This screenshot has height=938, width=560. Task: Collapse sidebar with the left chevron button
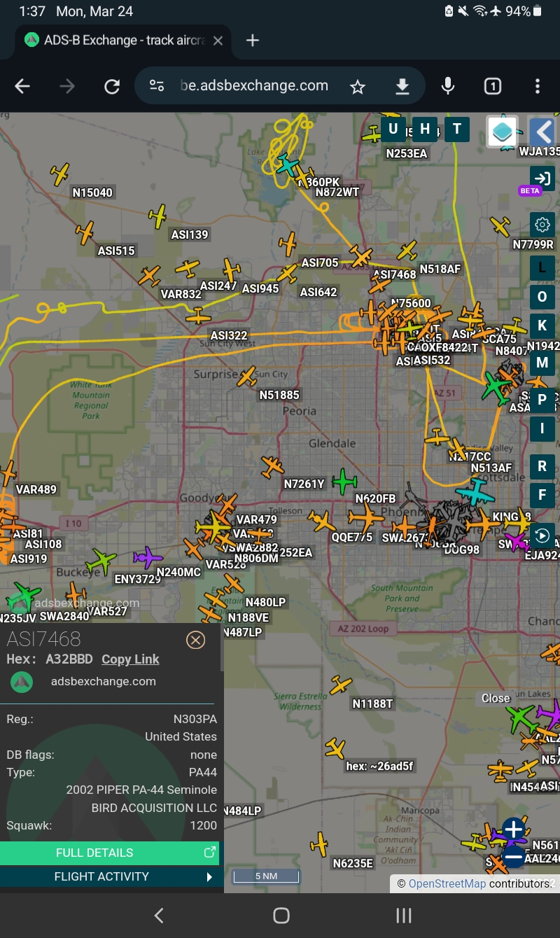pos(542,132)
